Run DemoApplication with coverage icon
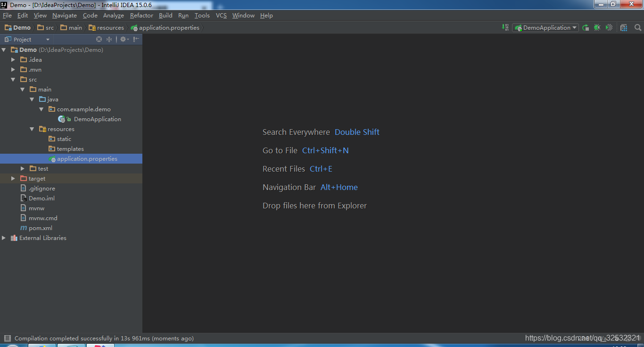This screenshot has width=644, height=347. pos(609,27)
